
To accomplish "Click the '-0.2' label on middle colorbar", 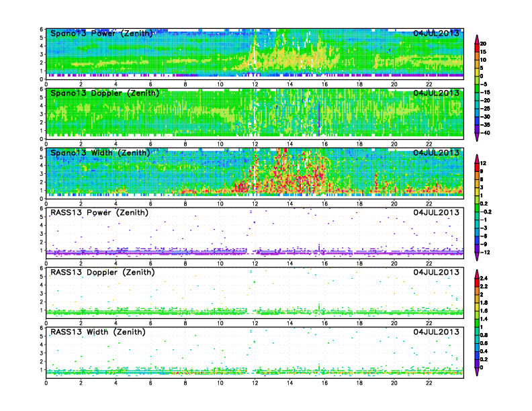I will click(486, 212).
